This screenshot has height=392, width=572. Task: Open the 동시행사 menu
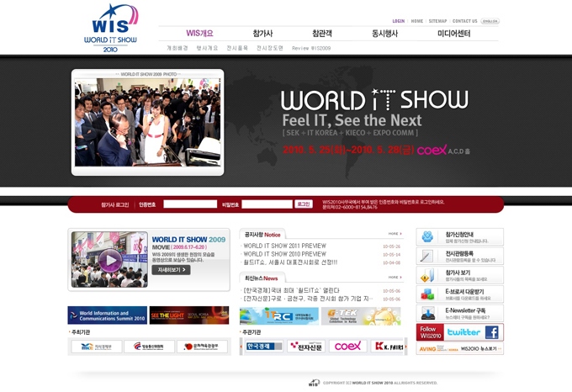point(385,34)
